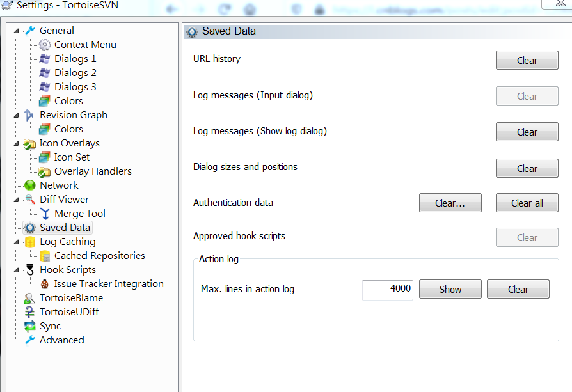Click the Context Menu gear icon
572x392 pixels.
point(45,45)
